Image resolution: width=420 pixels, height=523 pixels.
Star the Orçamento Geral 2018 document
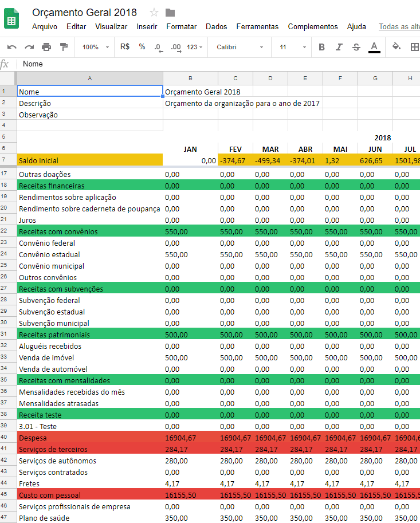154,13
